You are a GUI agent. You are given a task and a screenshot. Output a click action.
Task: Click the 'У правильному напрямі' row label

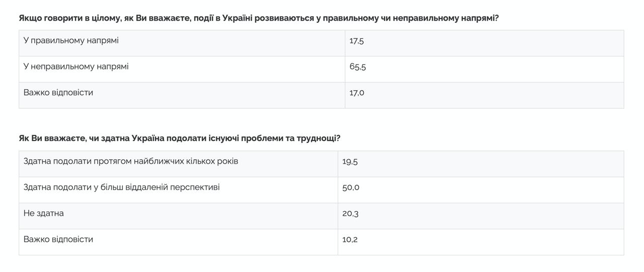(x=71, y=40)
